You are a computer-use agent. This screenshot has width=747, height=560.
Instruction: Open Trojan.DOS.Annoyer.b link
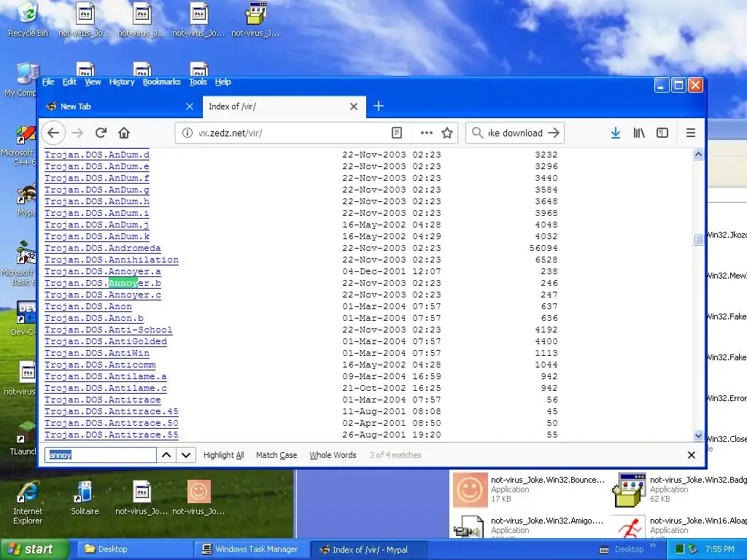pyautogui.click(x=102, y=284)
